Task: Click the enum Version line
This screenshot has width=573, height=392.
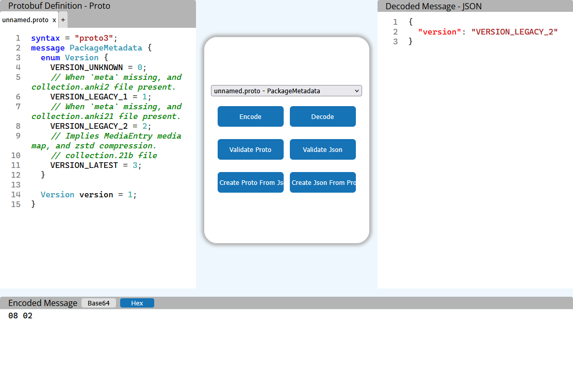Action: pyautogui.click(x=74, y=58)
